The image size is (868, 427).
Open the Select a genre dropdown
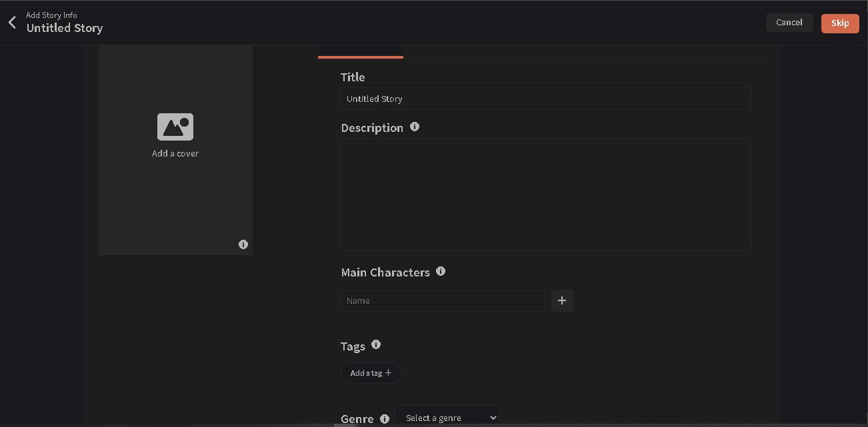pyautogui.click(x=447, y=417)
